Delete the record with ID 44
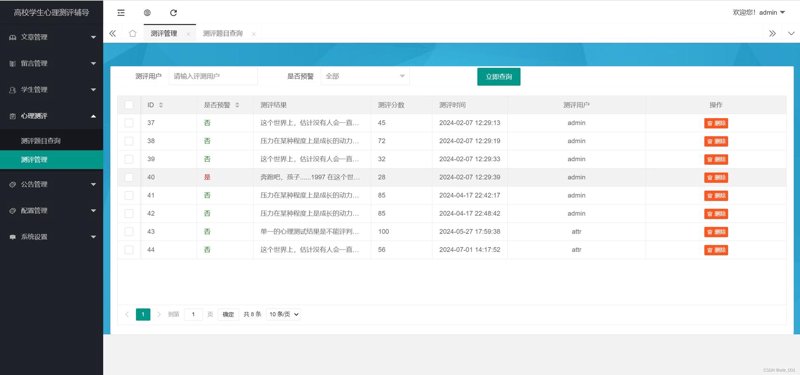The height and width of the screenshot is (375, 800). [x=716, y=250]
